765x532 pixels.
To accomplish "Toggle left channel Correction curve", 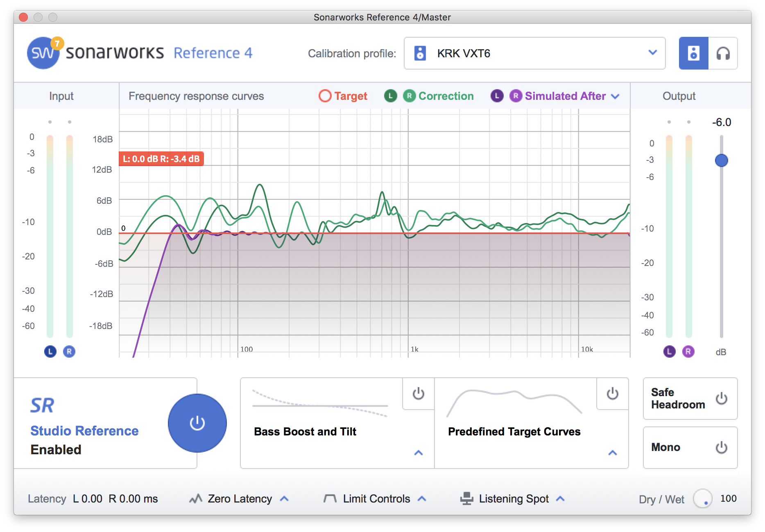I will pos(390,96).
